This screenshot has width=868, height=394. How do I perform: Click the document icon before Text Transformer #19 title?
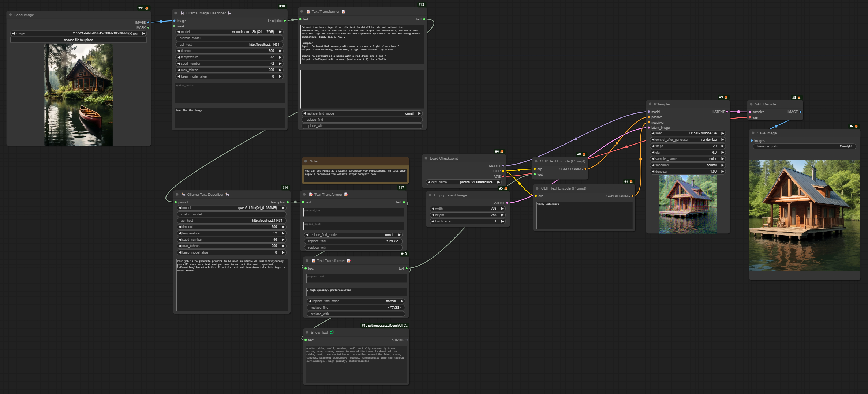314,261
